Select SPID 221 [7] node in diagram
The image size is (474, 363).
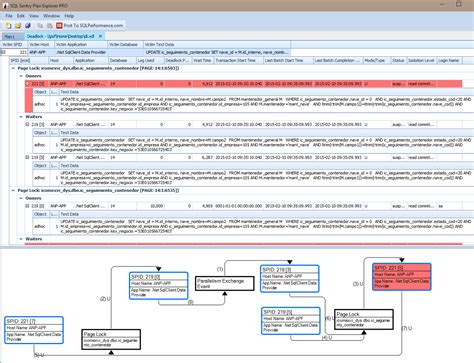34,330
